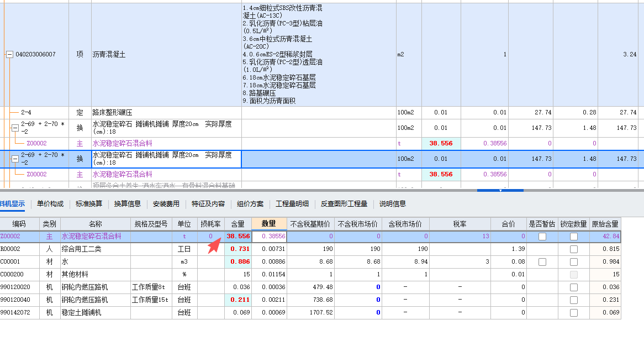Click the 编码 column header

tap(19, 224)
